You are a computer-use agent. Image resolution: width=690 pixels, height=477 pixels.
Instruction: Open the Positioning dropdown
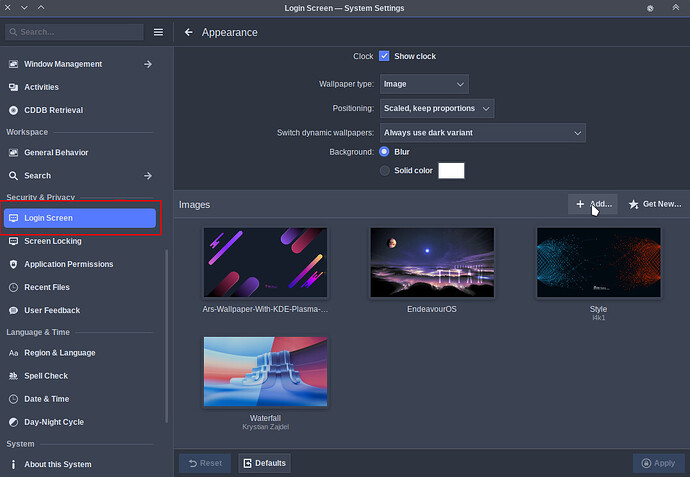coord(437,108)
